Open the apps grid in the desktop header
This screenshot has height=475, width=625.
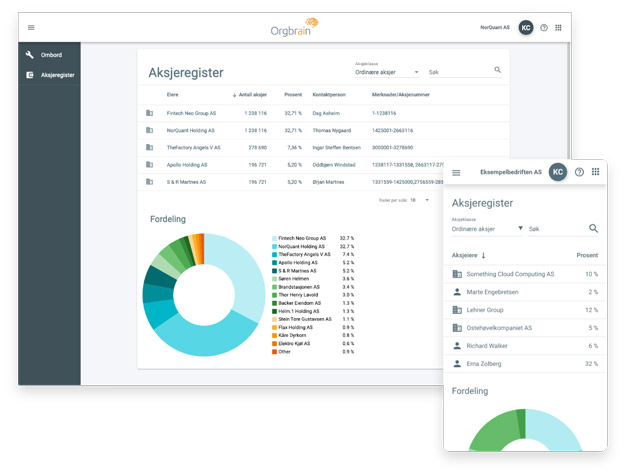coord(559,28)
